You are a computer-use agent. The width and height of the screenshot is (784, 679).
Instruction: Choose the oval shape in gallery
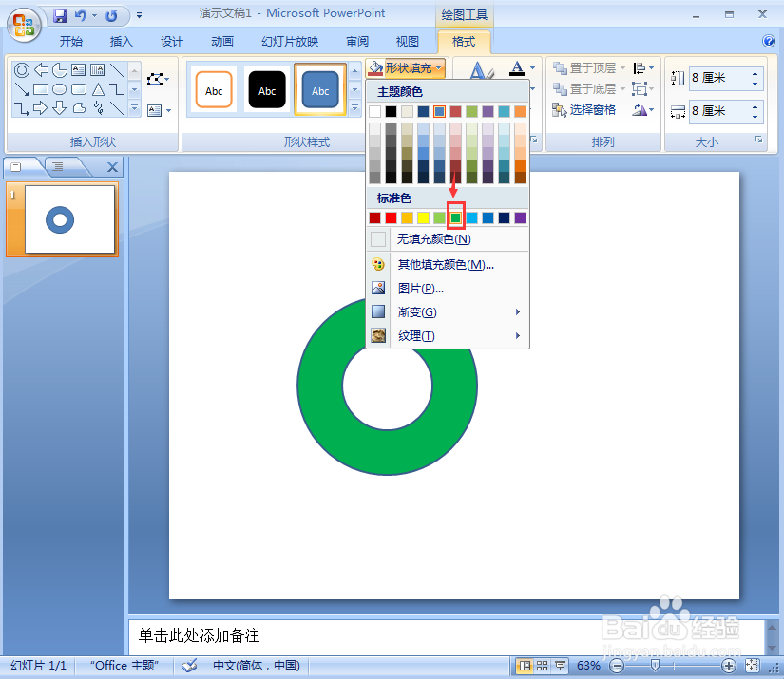[x=60, y=89]
